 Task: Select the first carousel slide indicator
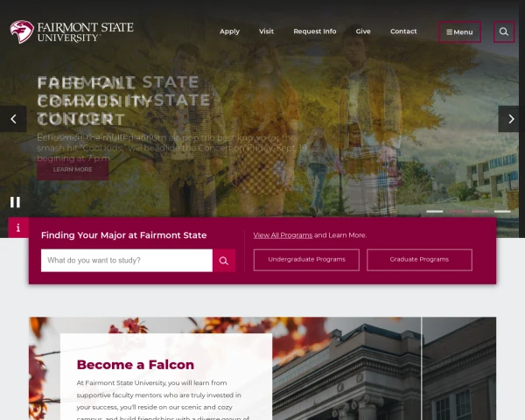(434, 212)
